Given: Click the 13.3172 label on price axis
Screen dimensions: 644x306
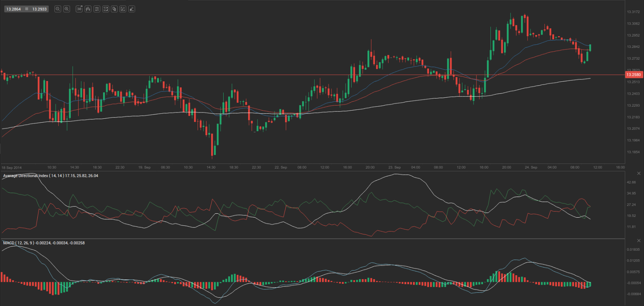Looking at the screenshot, I should [633, 12].
